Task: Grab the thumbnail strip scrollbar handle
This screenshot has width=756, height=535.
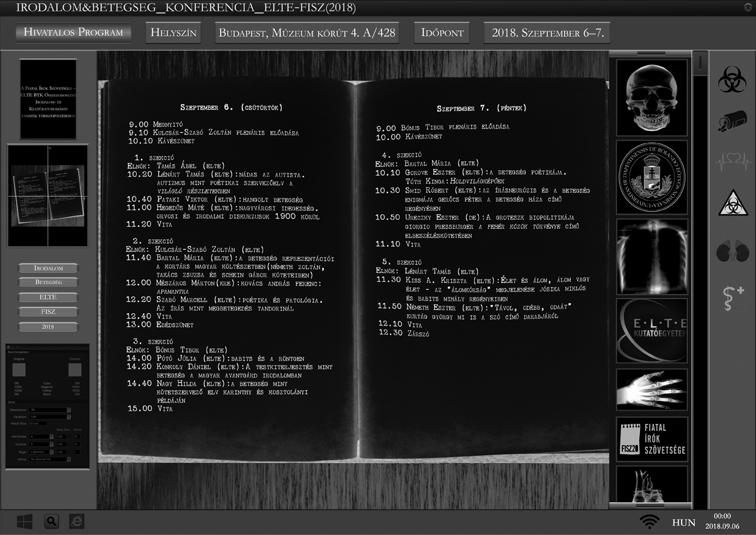Action: coord(700,63)
